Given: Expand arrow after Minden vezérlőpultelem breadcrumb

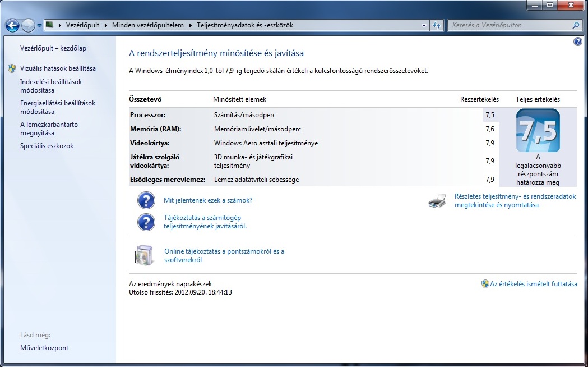Looking at the screenshot, I should pyautogui.click(x=190, y=25).
